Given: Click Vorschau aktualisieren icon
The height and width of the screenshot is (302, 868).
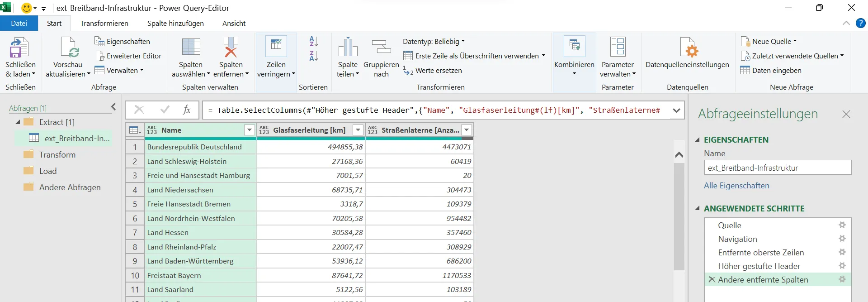Looking at the screenshot, I should coord(69,47).
